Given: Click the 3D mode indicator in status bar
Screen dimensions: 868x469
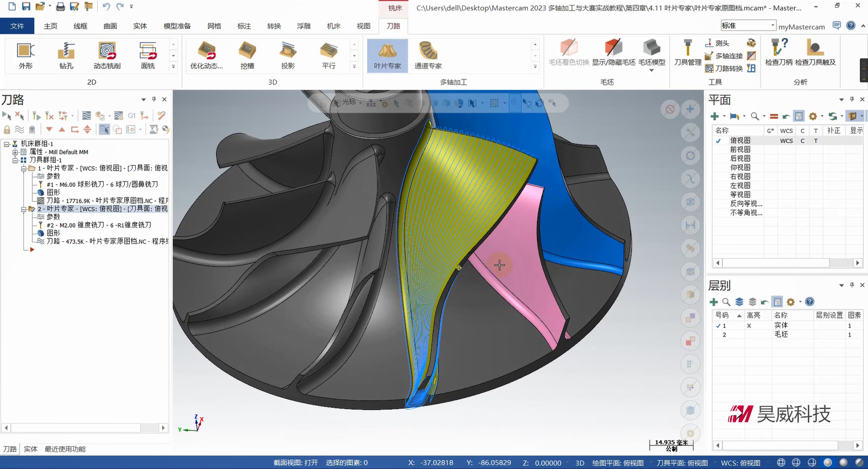Looking at the screenshot, I should click(580, 463).
